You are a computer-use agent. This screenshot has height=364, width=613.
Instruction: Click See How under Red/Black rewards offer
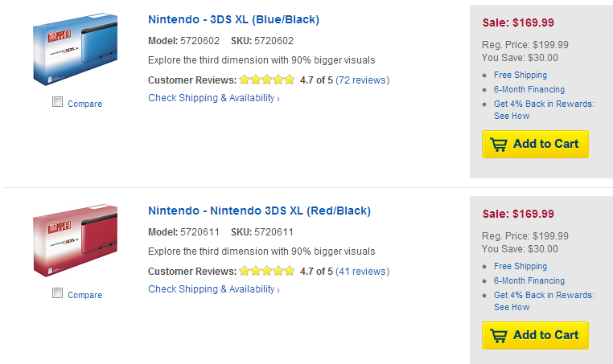pyautogui.click(x=512, y=307)
